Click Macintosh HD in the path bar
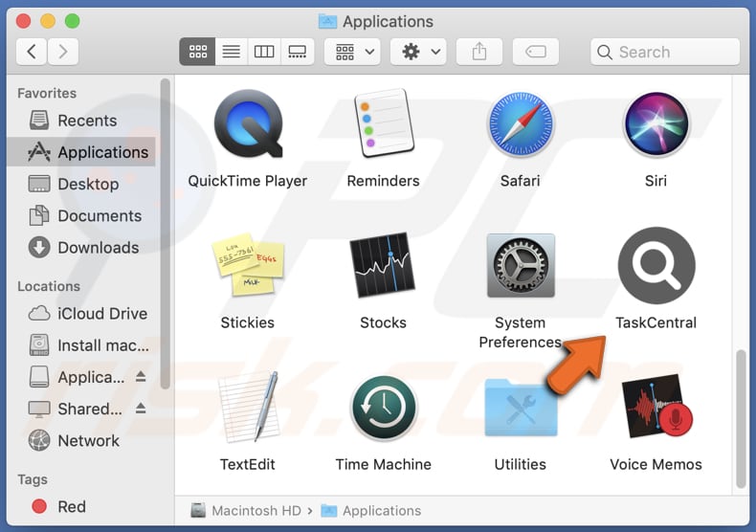This screenshot has width=756, height=532. (x=246, y=511)
